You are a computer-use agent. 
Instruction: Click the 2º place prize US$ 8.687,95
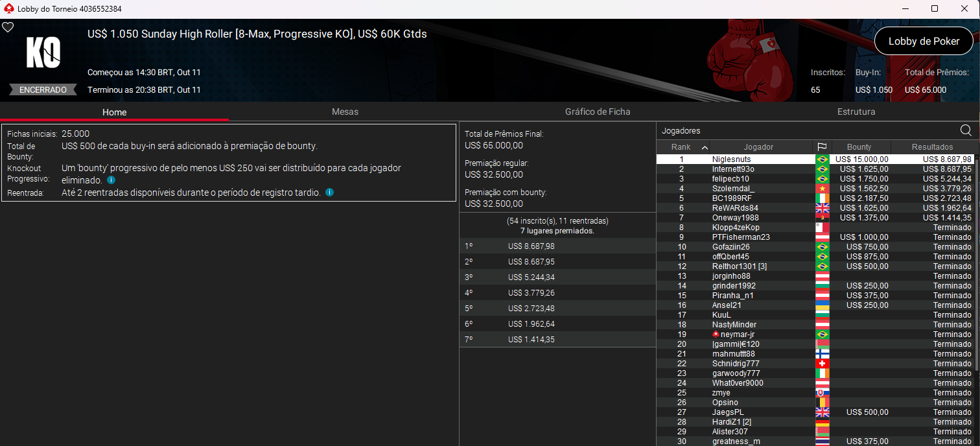pyautogui.click(x=531, y=262)
